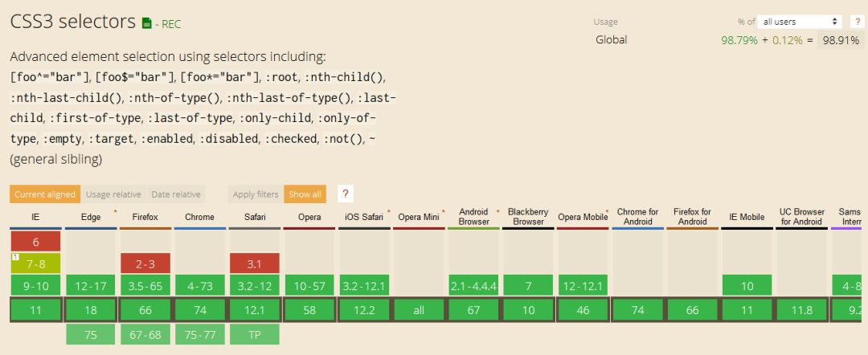
Task: Switch to Current aligned view
Action: coord(45,194)
